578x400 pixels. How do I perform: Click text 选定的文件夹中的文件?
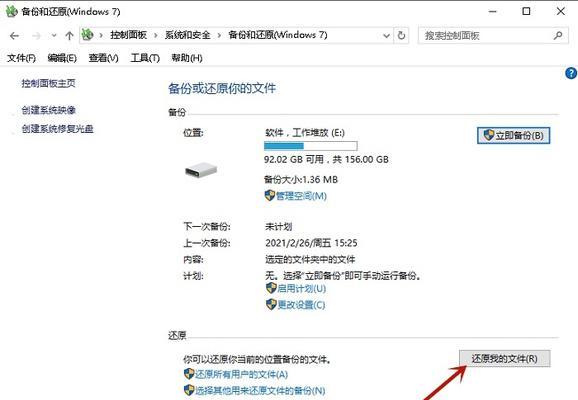coord(310,260)
